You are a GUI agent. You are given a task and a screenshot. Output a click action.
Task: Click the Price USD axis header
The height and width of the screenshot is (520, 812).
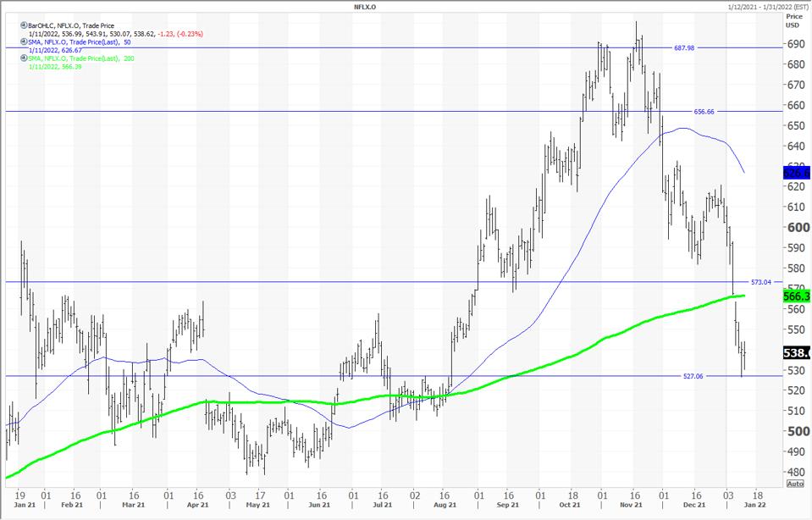tap(794, 20)
